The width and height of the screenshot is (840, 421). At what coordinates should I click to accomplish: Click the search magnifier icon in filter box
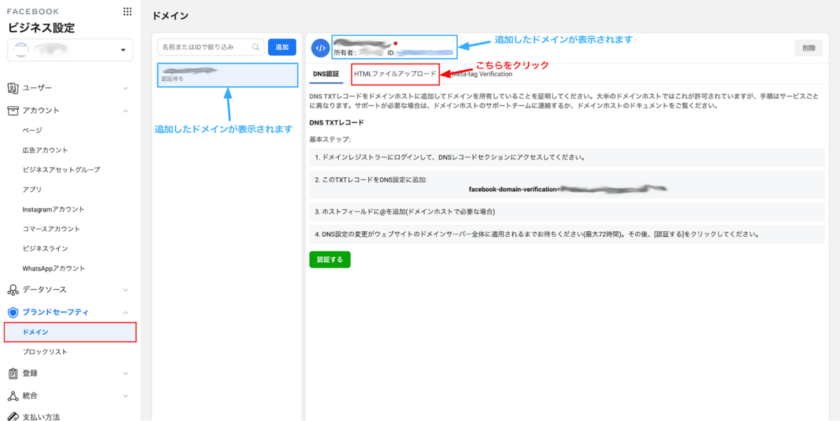click(256, 47)
